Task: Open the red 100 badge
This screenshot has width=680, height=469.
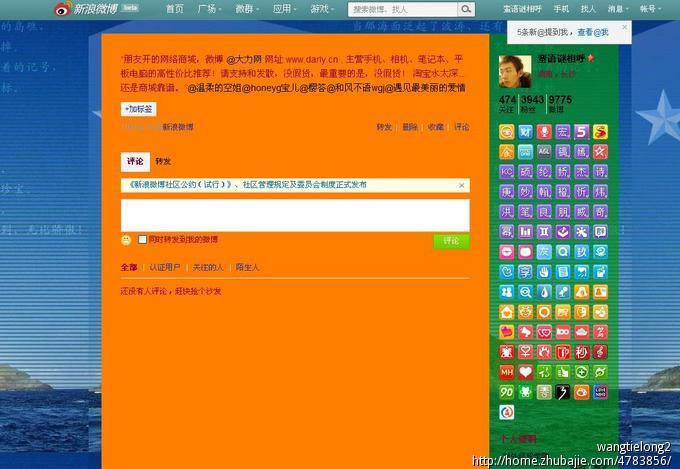Action: tap(562, 332)
